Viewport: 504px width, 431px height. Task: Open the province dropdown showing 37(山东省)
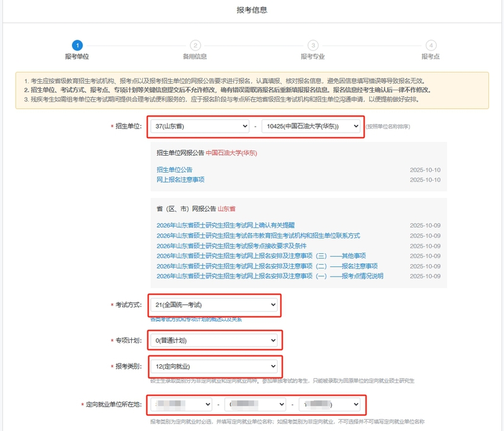coord(200,127)
